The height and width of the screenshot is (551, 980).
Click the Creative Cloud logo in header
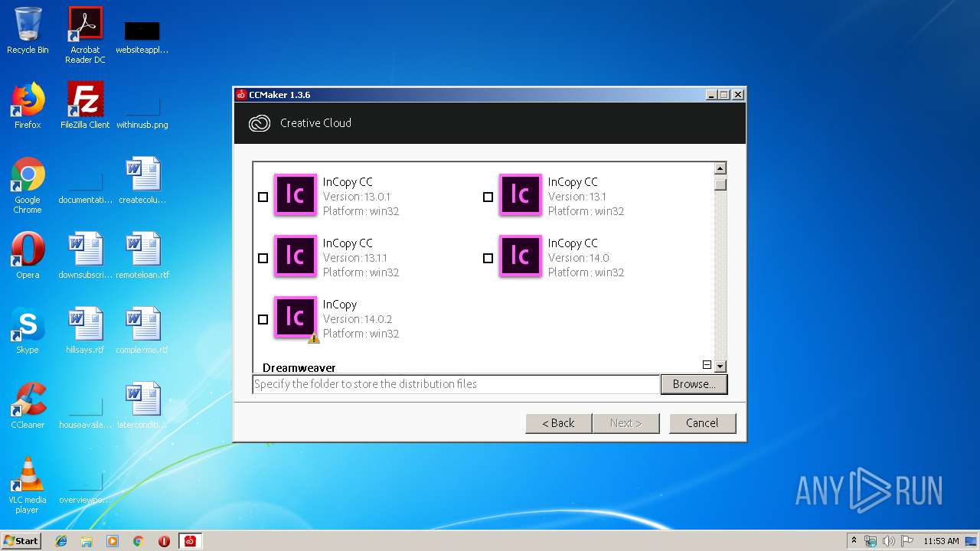coord(260,123)
